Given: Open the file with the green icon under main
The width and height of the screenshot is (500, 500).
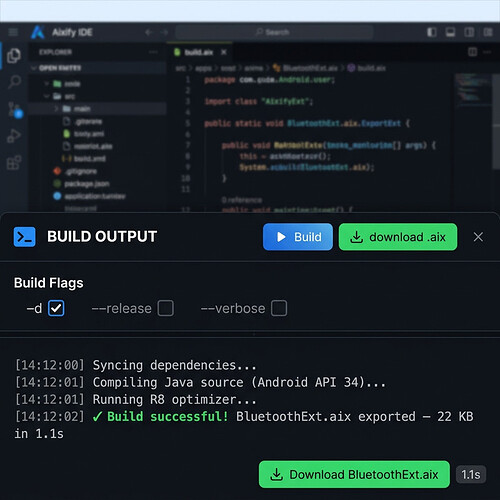Looking at the screenshot, I should point(83,134).
